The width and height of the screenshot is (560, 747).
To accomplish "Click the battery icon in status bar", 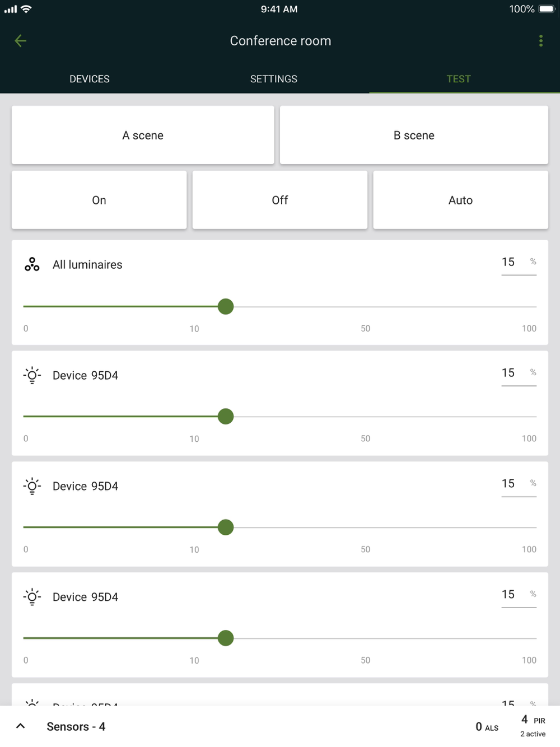I will point(546,9).
